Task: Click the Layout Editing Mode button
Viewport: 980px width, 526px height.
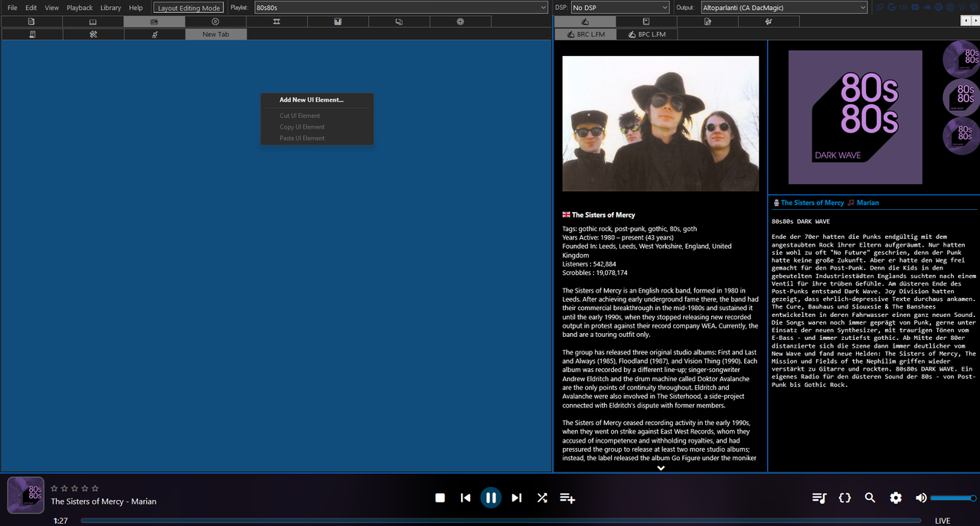Action: click(x=188, y=8)
